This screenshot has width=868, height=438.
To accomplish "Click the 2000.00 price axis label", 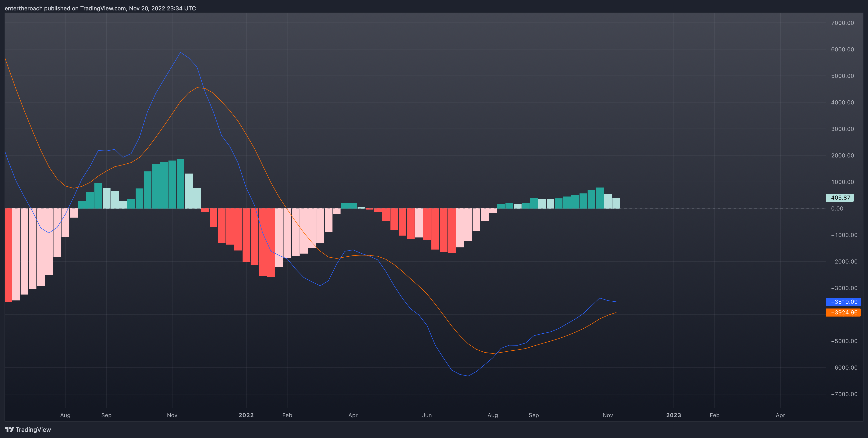I will [842, 156].
